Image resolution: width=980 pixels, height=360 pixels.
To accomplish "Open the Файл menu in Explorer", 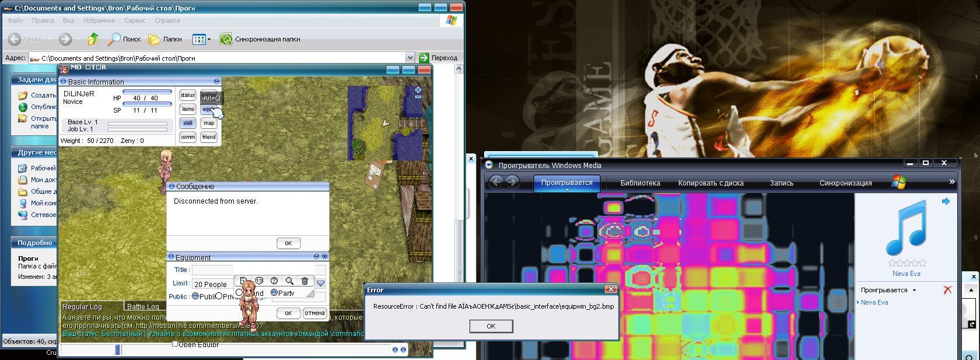I will point(16,20).
